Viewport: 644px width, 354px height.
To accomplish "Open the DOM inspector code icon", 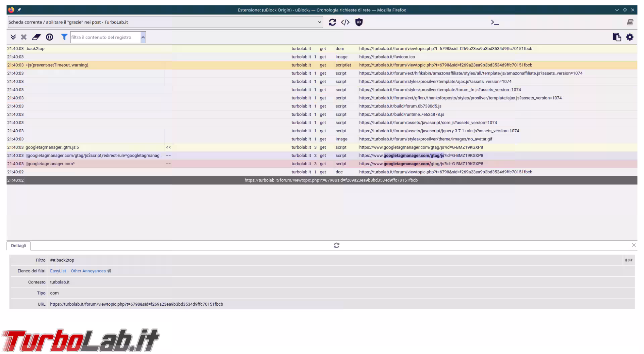I will click(x=345, y=22).
